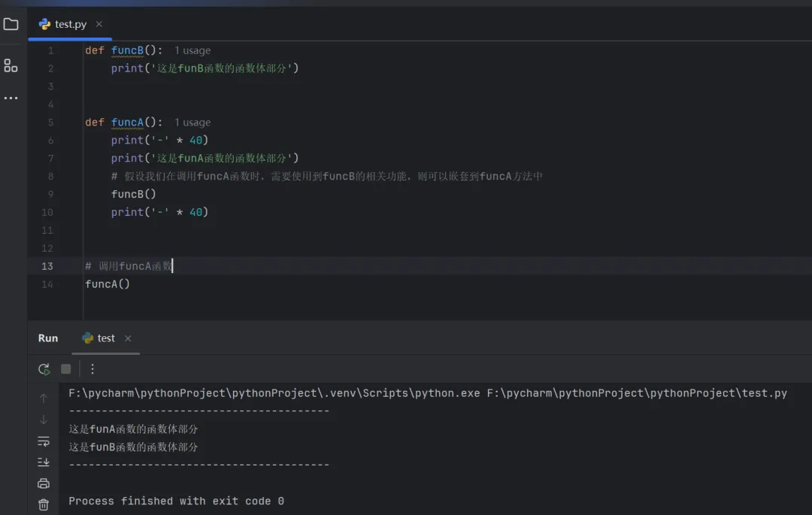Image resolution: width=812 pixels, height=515 pixels.
Task: Open Run toolbar more options menu
Action: [92, 369]
